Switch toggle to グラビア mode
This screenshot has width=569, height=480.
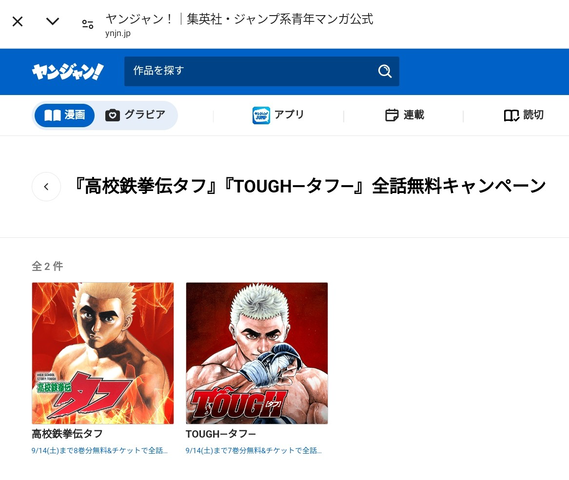coord(136,115)
